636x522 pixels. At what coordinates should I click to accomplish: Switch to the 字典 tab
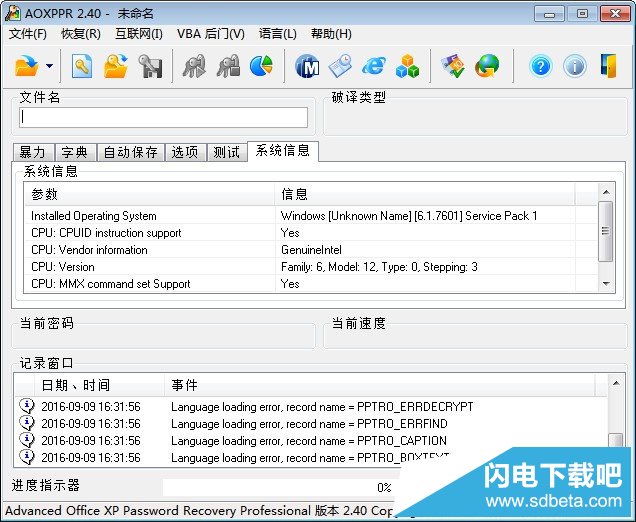75,153
